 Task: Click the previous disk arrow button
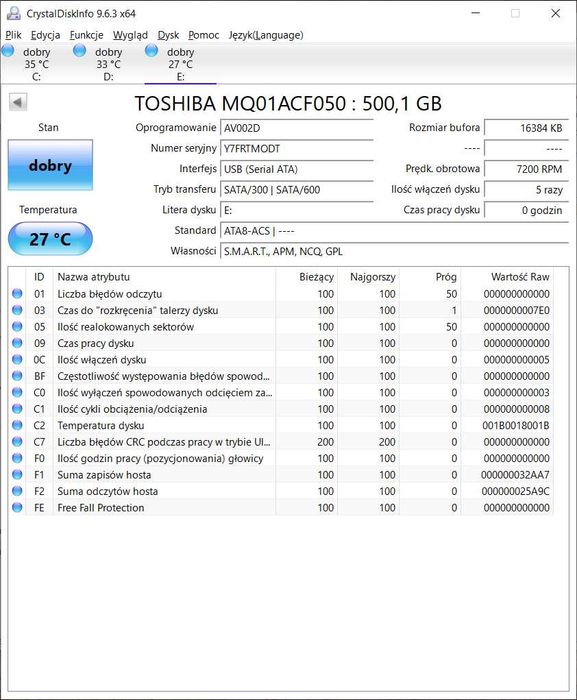click(x=18, y=102)
